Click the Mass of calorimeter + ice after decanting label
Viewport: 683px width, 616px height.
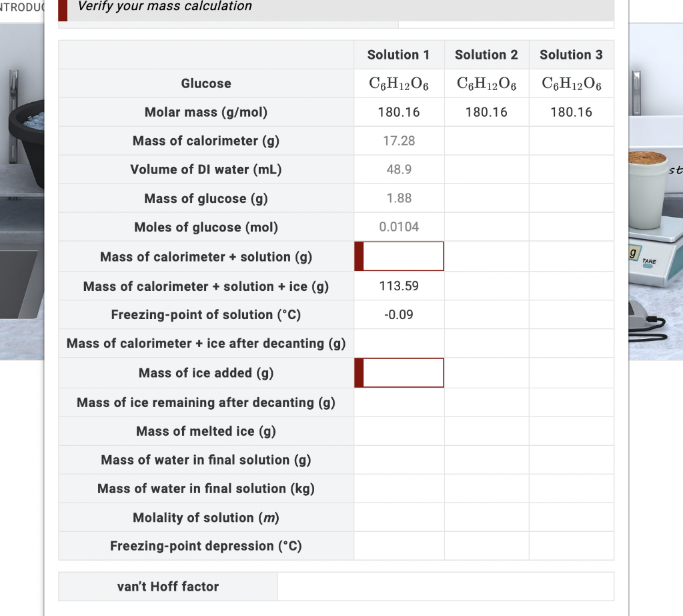(206, 344)
